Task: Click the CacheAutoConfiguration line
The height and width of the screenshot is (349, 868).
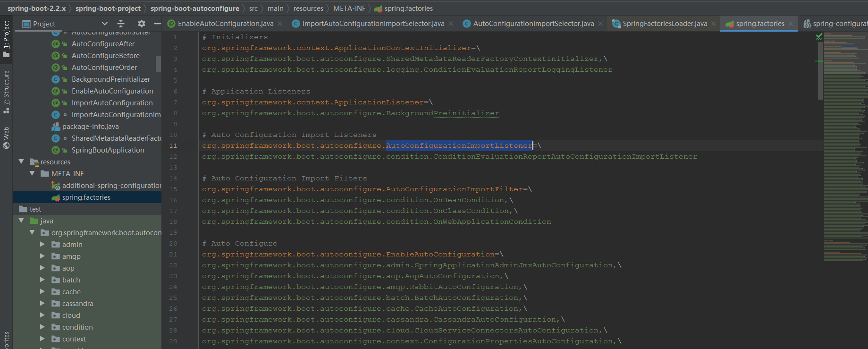Action: (365, 309)
